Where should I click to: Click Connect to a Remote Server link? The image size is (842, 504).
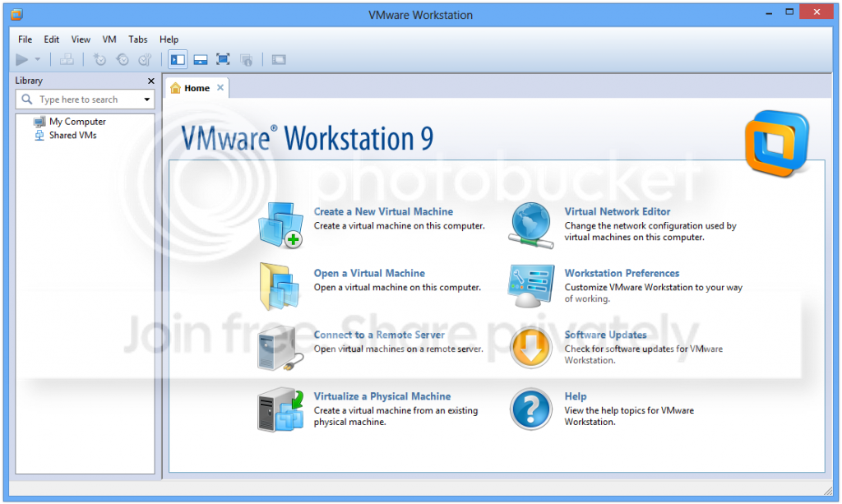(x=379, y=335)
